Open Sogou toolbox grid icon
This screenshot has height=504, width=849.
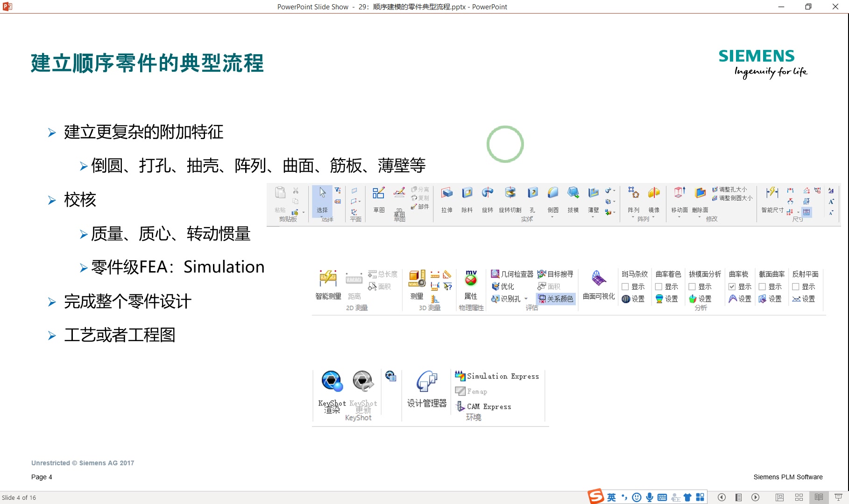pyautogui.click(x=700, y=497)
